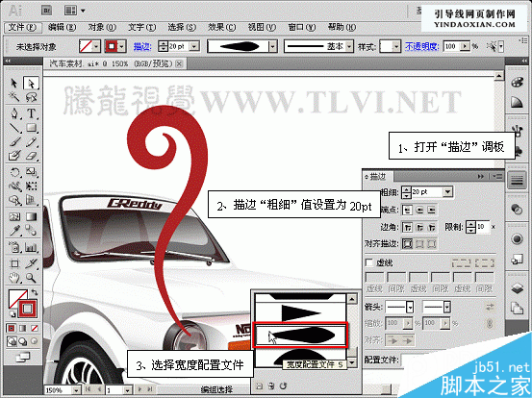Viewport: 532px width, 398px height.
Task: Open the Appearance panel dock icon
Action: [517, 239]
